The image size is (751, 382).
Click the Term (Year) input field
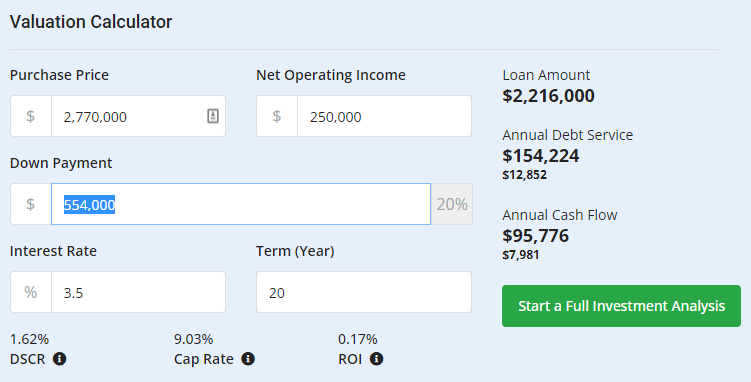coord(364,292)
